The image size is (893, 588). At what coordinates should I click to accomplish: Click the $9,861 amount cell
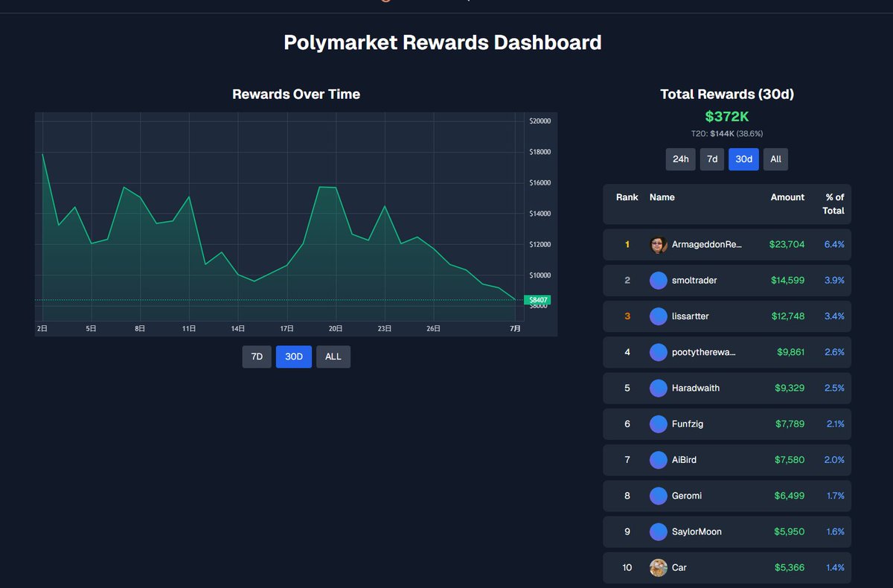click(790, 352)
